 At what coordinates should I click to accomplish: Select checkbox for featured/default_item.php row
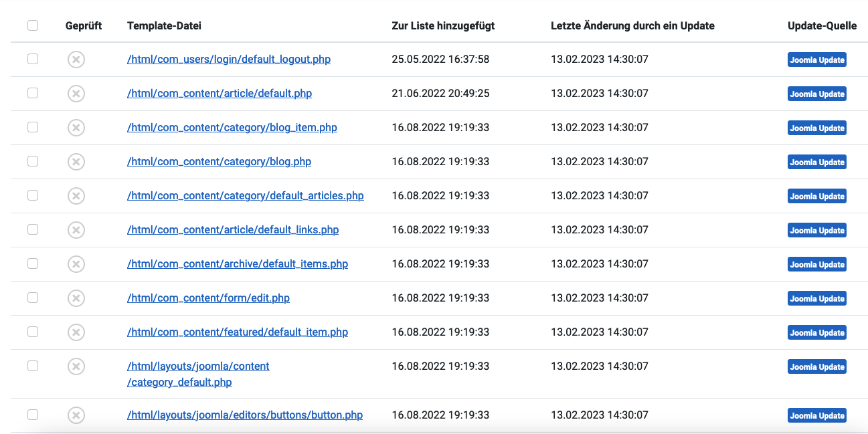click(33, 332)
